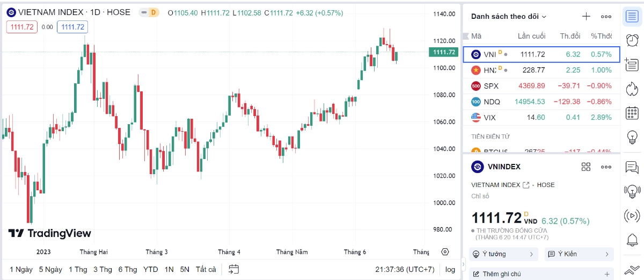Toggle the log scale button
The width and height of the screenshot is (644, 280).
[x=450, y=269]
